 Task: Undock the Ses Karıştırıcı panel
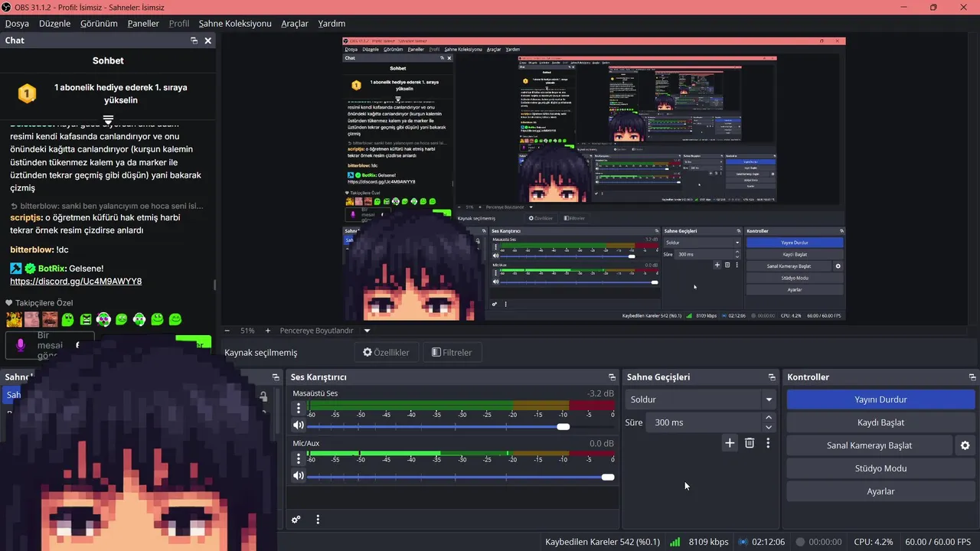pos(612,377)
